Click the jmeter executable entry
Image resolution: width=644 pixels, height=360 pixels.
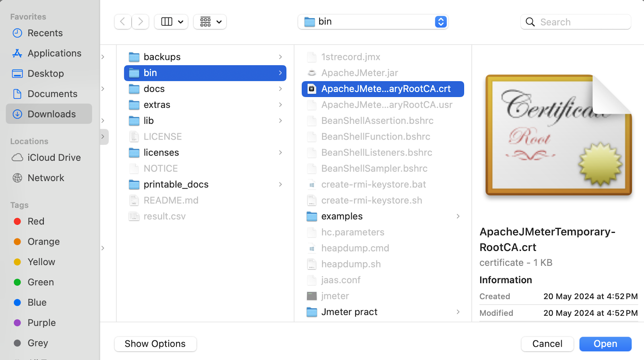[383, 296]
